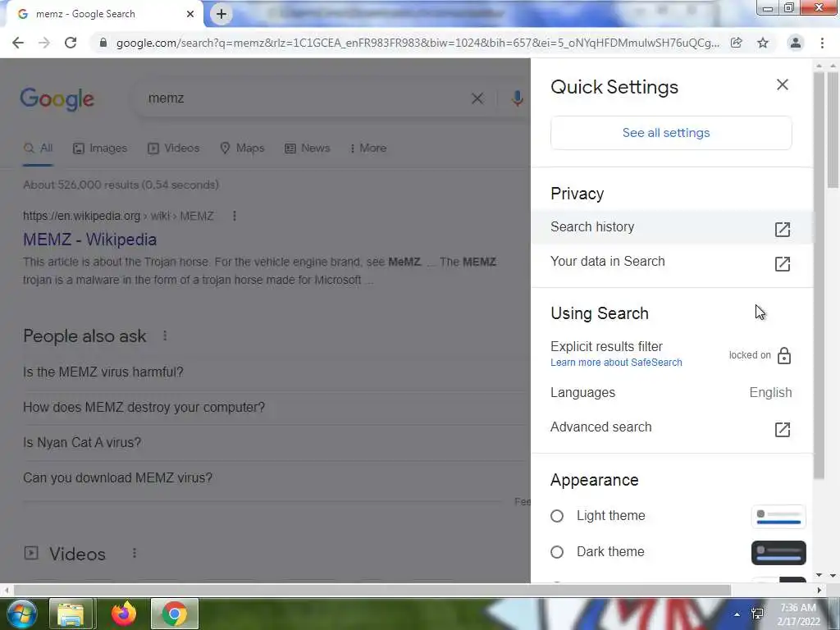Screen dimensions: 840x630
Task: Launch Firefox from the taskbar
Action: (124, 614)
